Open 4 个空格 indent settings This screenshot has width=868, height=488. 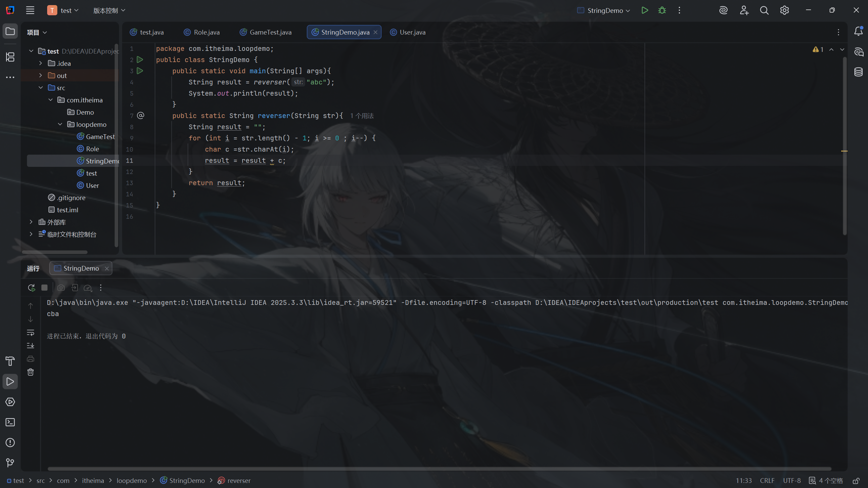pos(826,481)
